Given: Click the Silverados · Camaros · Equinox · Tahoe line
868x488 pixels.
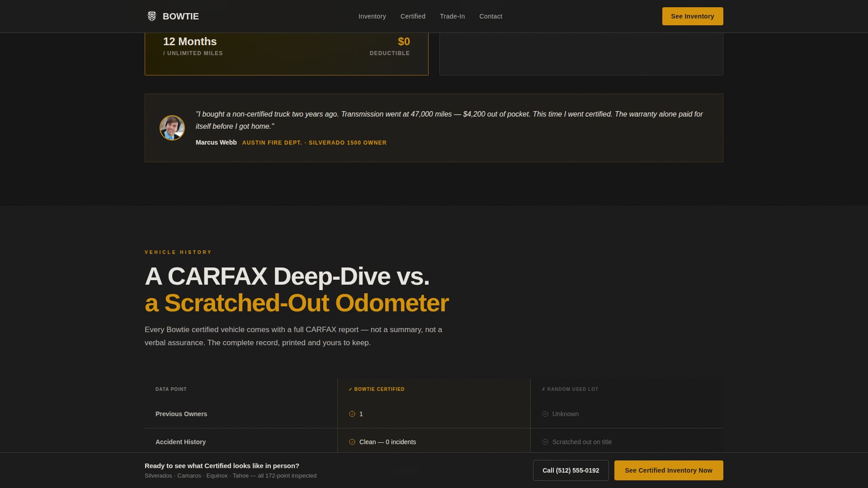Looking at the screenshot, I should [231, 476].
